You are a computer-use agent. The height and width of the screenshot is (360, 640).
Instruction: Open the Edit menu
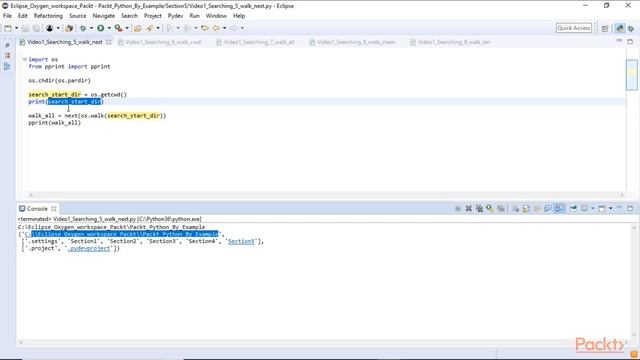(23, 16)
